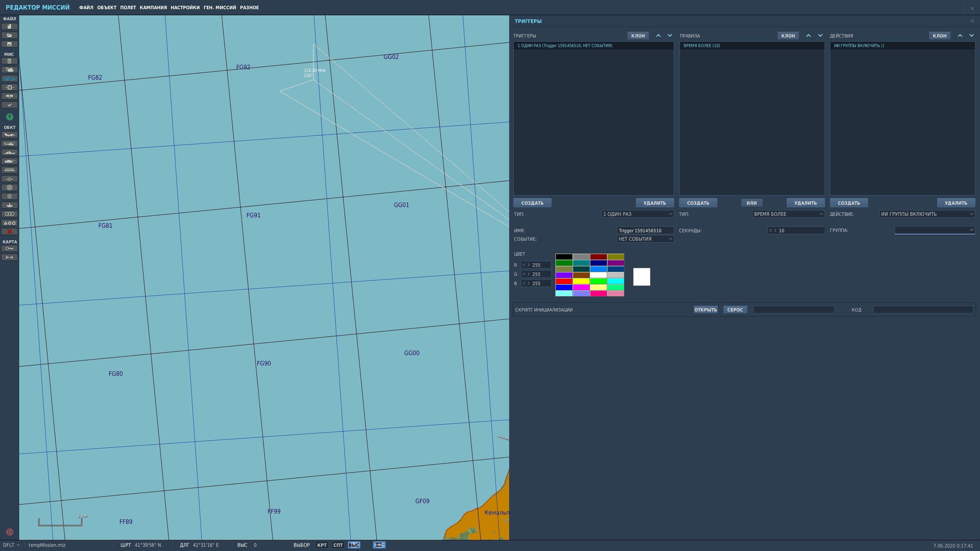Open the DFLT dropdown in status bar
This screenshot has width=980, height=551.
tap(11, 545)
